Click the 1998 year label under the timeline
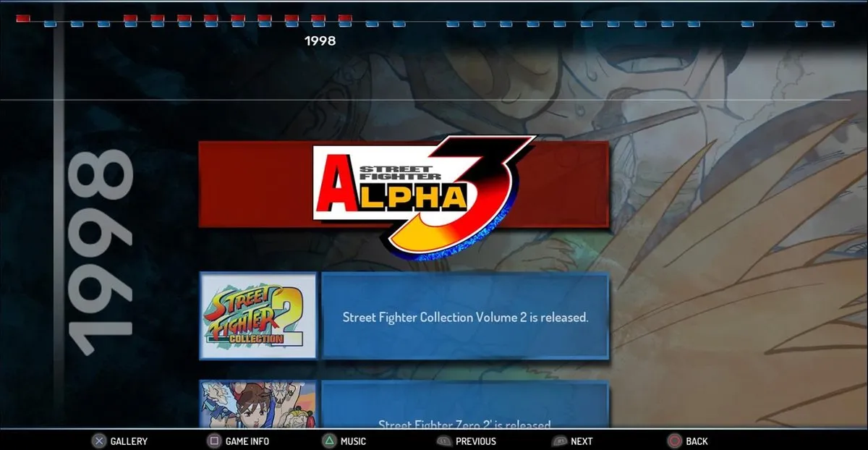868x450 pixels. coord(320,41)
